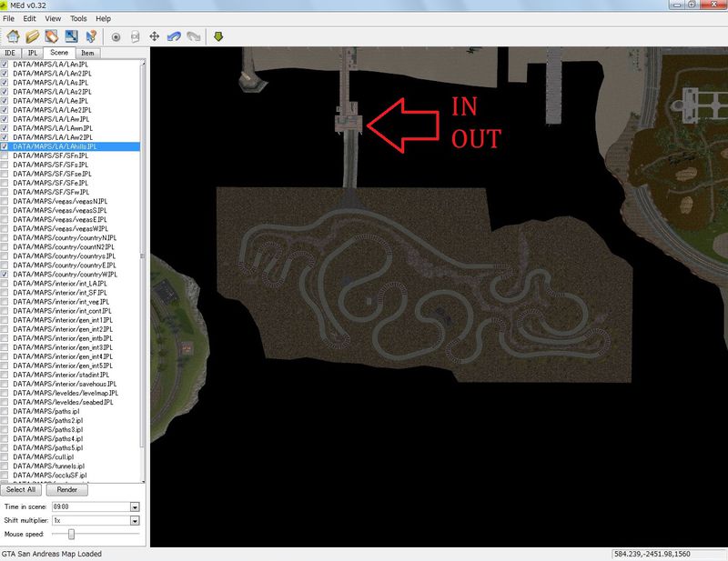The height and width of the screenshot is (561, 728).
Task: Click the MEd app icon in title bar
Action: point(4,5)
